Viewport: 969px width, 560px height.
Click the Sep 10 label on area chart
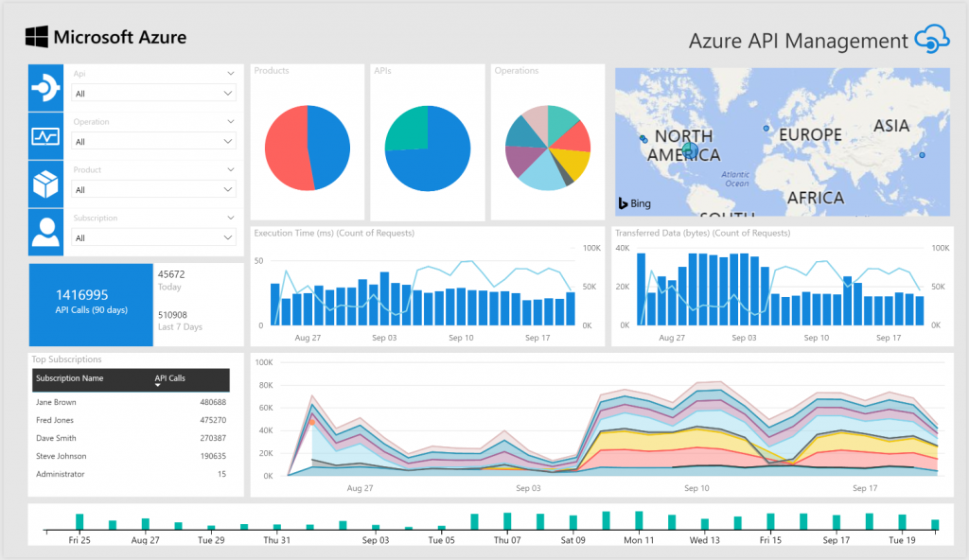tap(696, 488)
